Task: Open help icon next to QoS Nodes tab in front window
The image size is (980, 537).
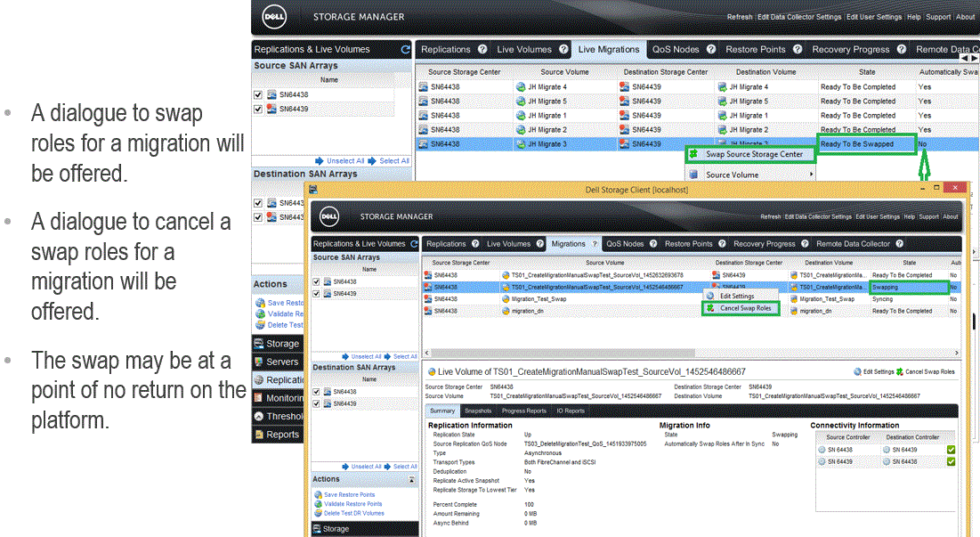Action: [653, 244]
